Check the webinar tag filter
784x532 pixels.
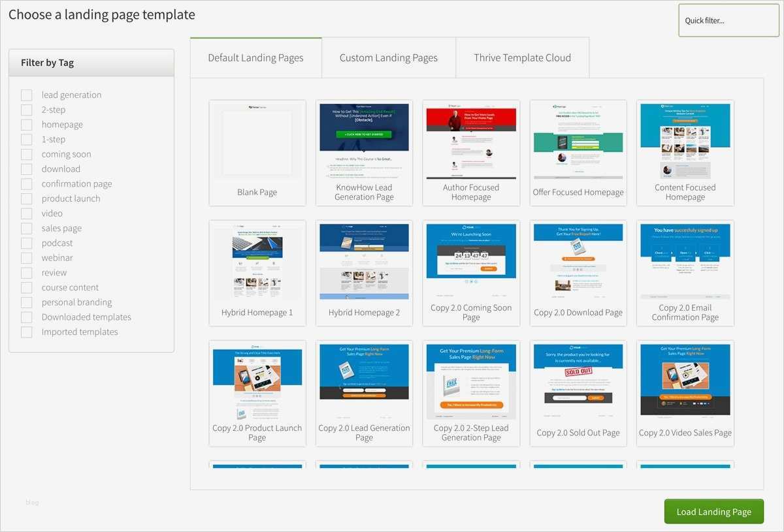pos(26,258)
